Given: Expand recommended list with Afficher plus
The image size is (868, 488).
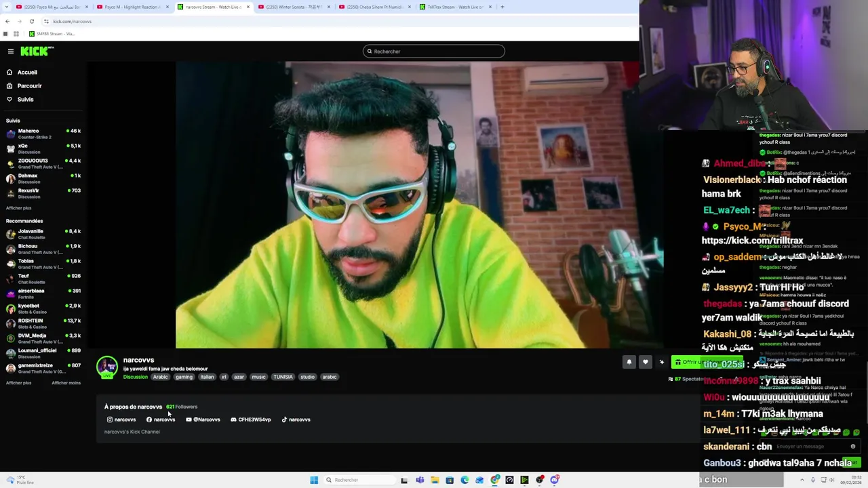Looking at the screenshot, I should click(x=18, y=383).
